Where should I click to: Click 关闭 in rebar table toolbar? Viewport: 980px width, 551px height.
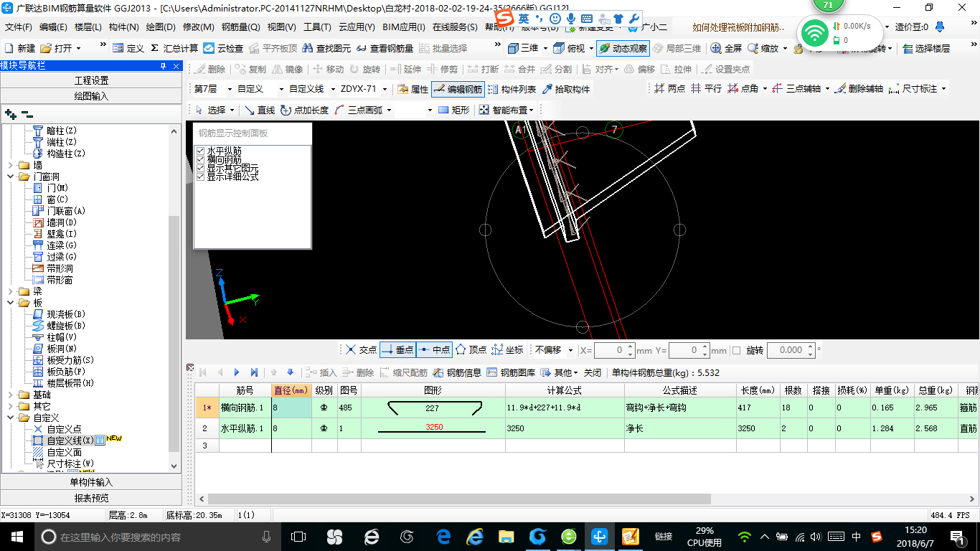(593, 372)
